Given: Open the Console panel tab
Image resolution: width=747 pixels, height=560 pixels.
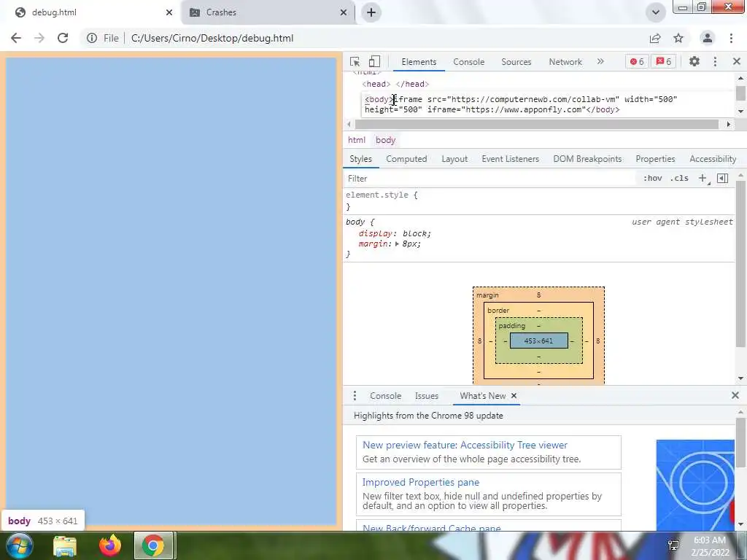Looking at the screenshot, I should point(469,62).
